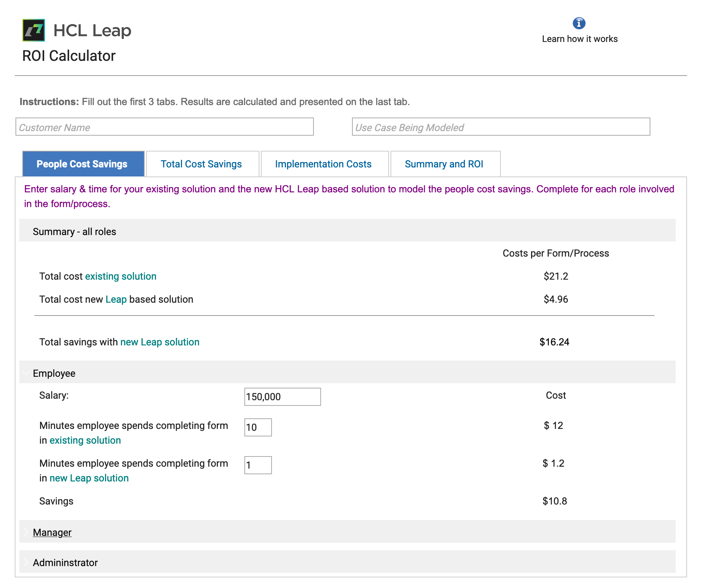Click the Total savings with new Leap solution label
701x588 pixels.
point(119,342)
